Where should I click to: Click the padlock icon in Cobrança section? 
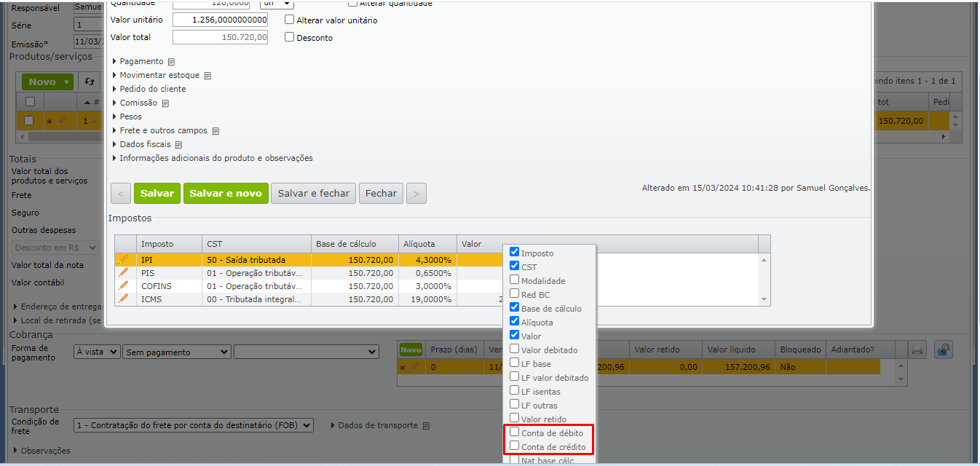943,350
